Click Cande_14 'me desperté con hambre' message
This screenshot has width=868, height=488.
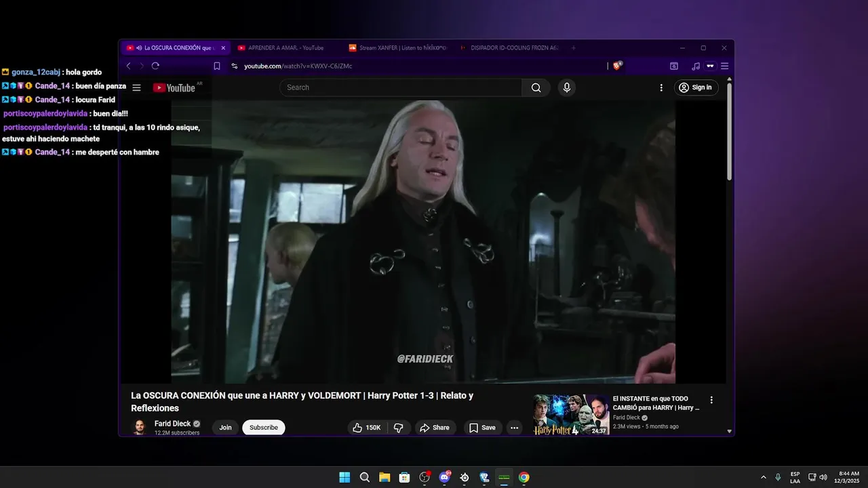(x=81, y=152)
